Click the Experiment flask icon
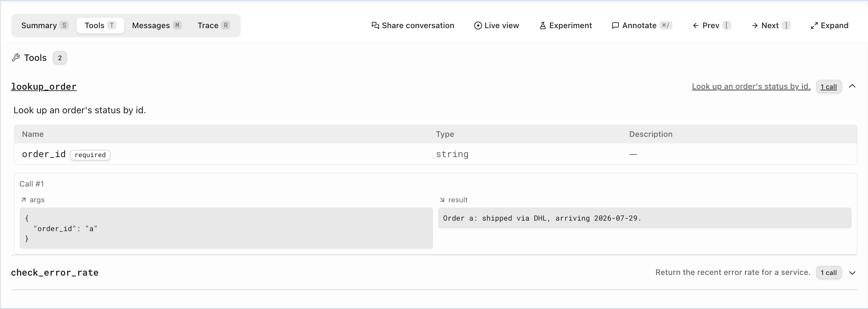Viewport: 868px width, 309px height. pyautogui.click(x=543, y=26)
